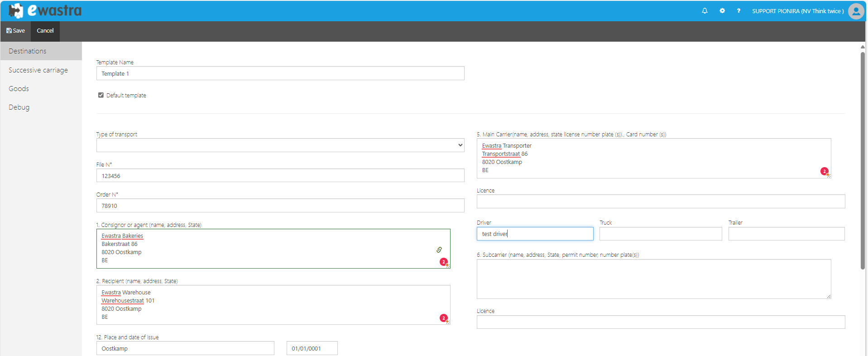Switch to the Goods section
Viewport: 868px width, 356px height.
[19, 89]
